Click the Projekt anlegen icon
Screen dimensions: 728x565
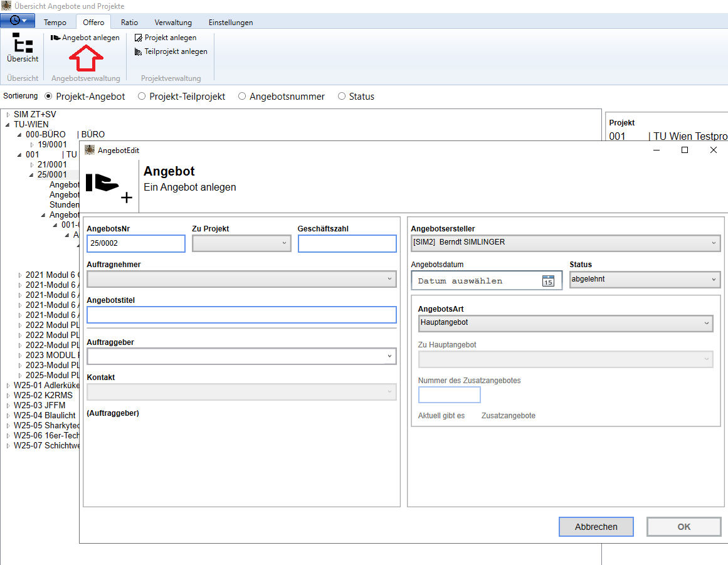pyautogui.click(x=139, y=38)
